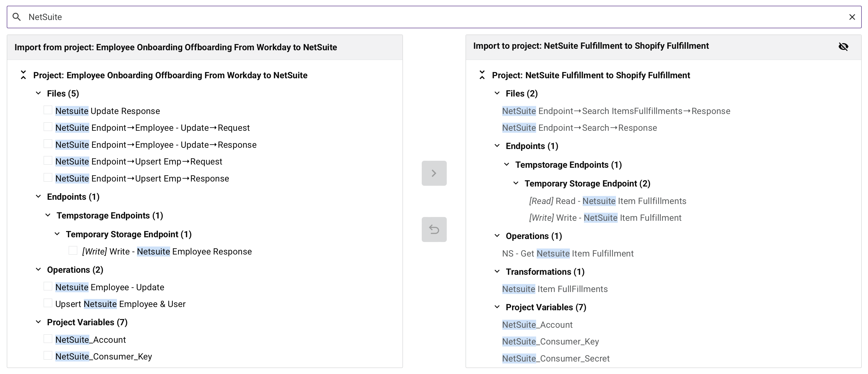
Task: Collapse Temporary Storage Endpoint (2) node
Action: click(x=516, y=183)
